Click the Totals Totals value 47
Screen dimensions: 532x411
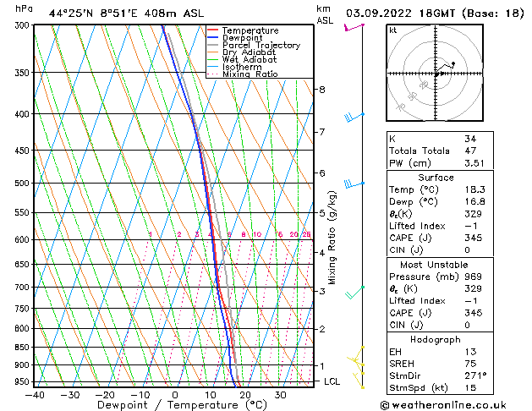coord(470,151)
